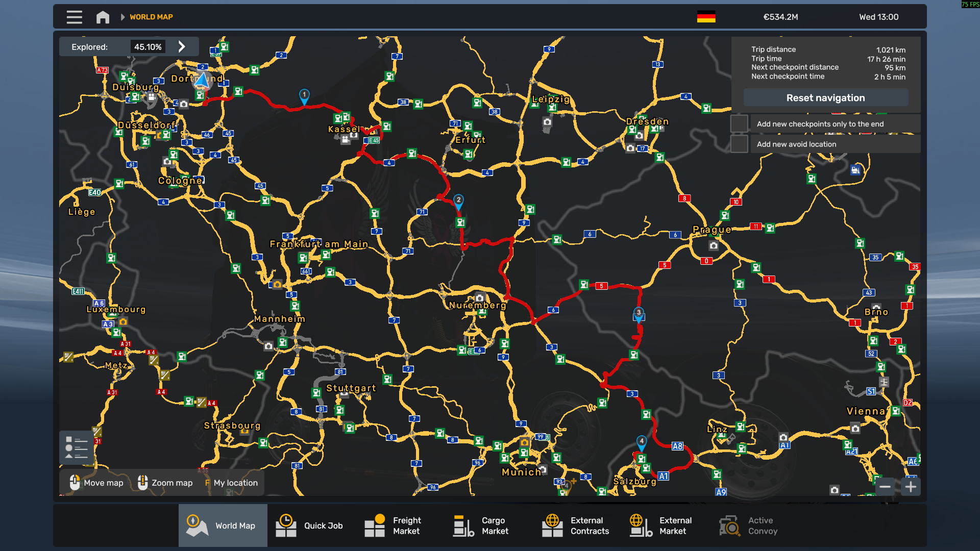Image resolution: width=980 pixels, height=551 pixels.
Task: Select checkpoint marker 4 near Salzburg
Action: coord(642,442)
